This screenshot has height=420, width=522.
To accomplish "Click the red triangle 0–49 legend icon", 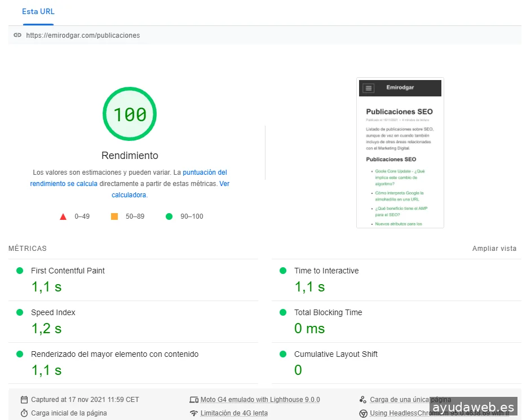I will click(x=63, y=216).
